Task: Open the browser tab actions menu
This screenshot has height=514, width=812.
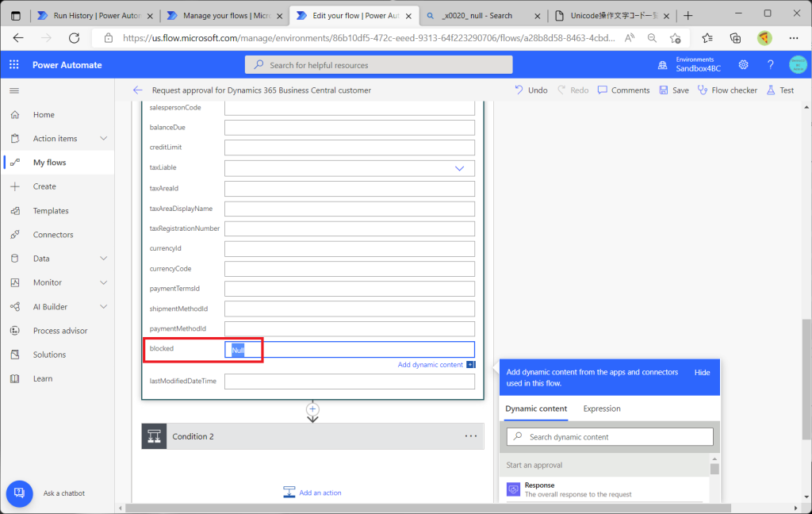Action: (16, 16)
